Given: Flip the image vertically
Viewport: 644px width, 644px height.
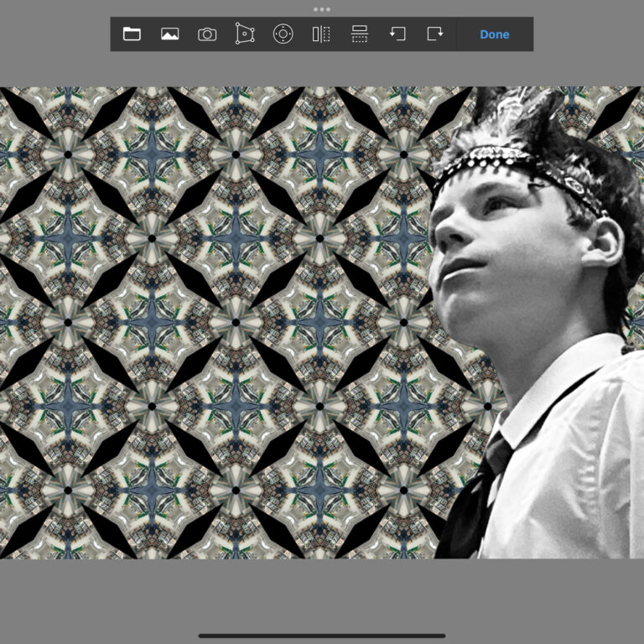Looking at the screenshot, I should 360,34.
